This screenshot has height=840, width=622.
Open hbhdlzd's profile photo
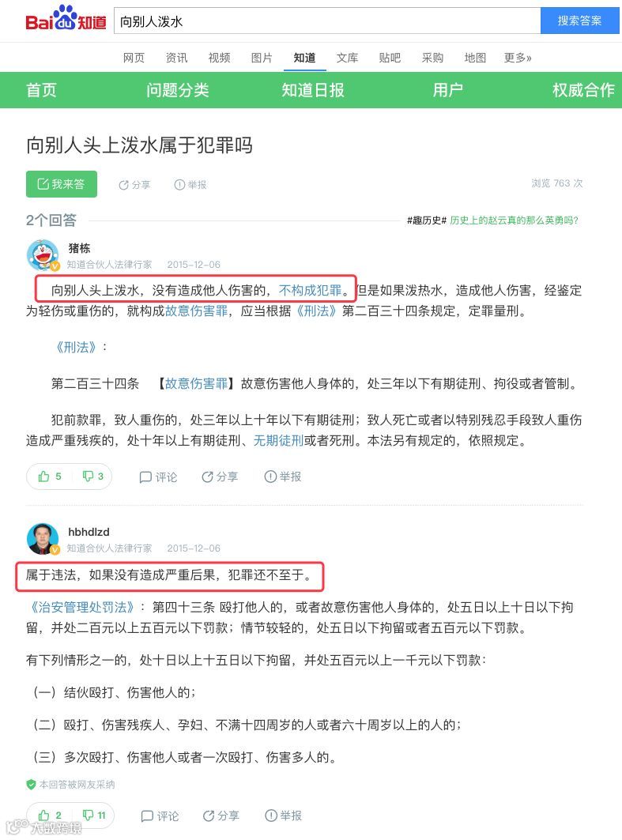pyautogui.click(x=43, y=539)
